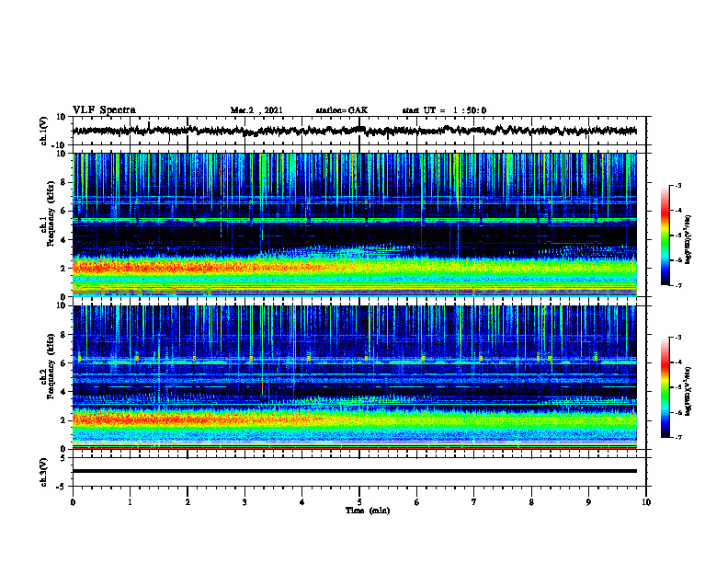Viewport: 728px width, 563px height.
Task: Click the "5" tick on the time axis
Action: 359,502
